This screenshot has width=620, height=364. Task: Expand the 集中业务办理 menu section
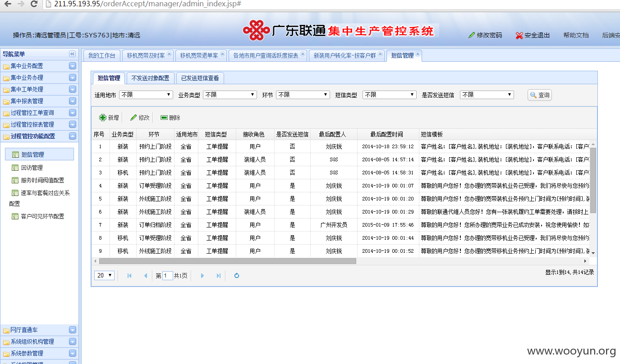[39, 77]
